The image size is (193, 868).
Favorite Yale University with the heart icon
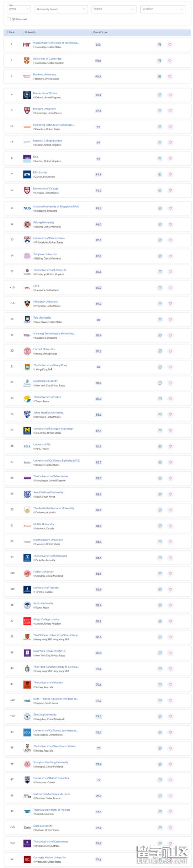coord(170,320)
